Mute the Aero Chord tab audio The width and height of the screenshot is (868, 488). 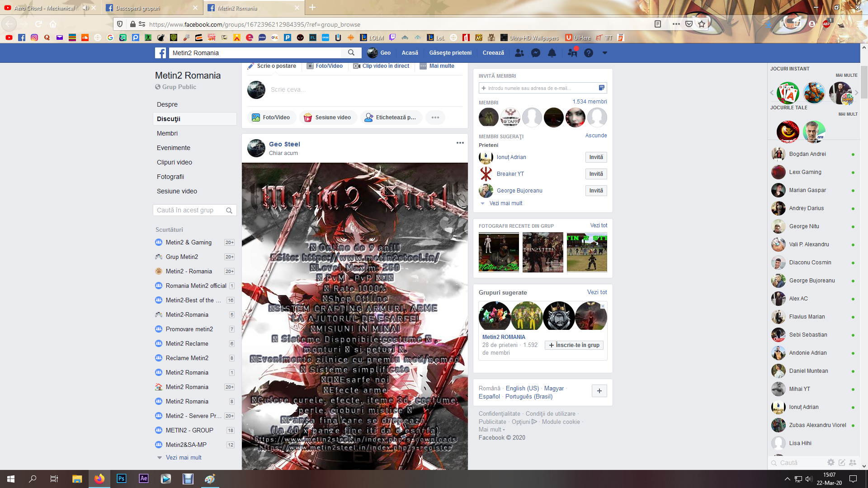[x=85, y=8]
